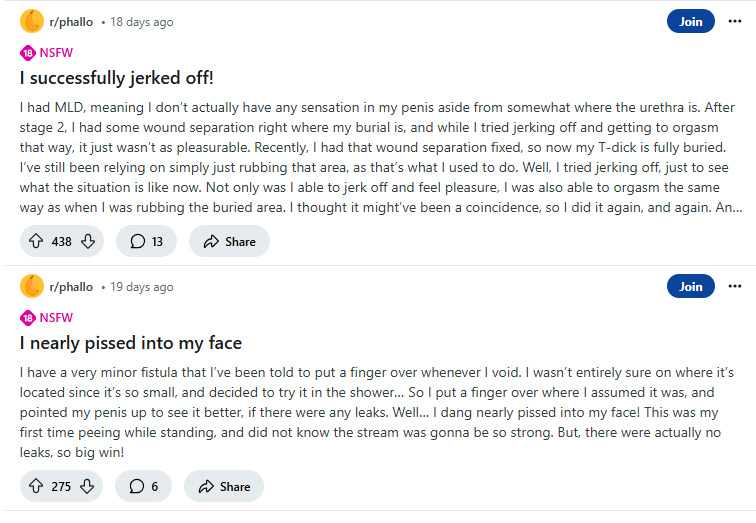Share the first post
756x523 pixels.
(x=229, y=241)
